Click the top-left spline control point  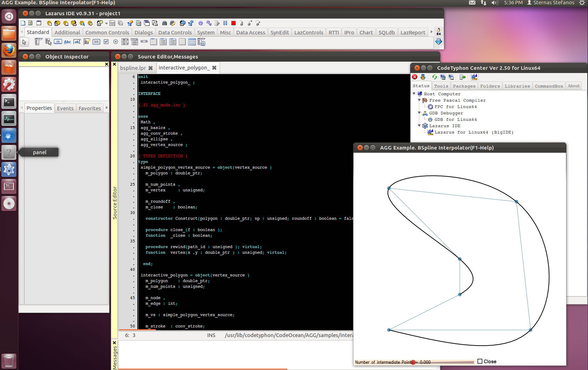[x=389, y=188]
